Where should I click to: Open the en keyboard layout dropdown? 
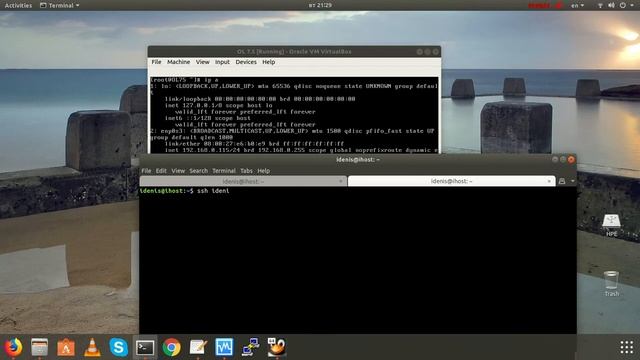[578, 5]
